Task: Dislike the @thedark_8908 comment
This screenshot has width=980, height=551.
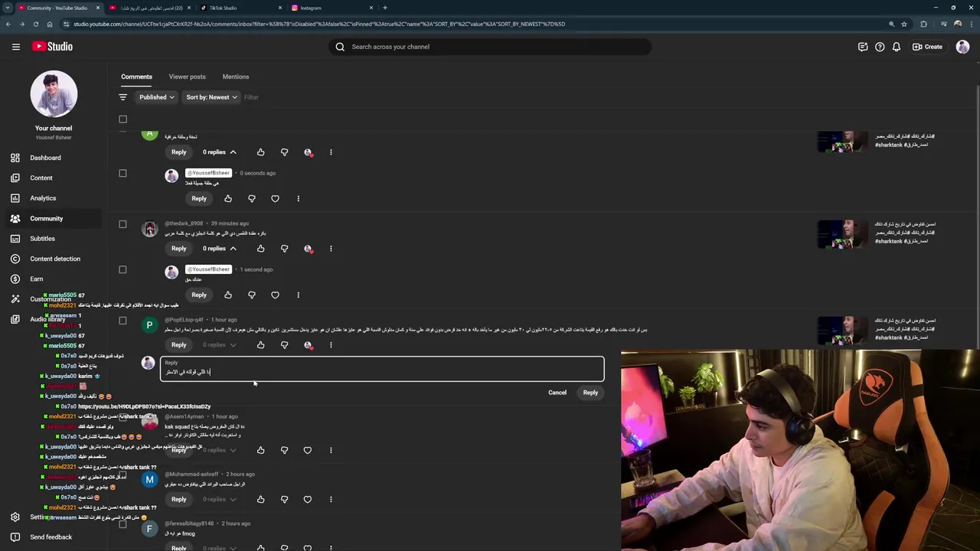Action: pyautogui.click(x=285, y=249)
